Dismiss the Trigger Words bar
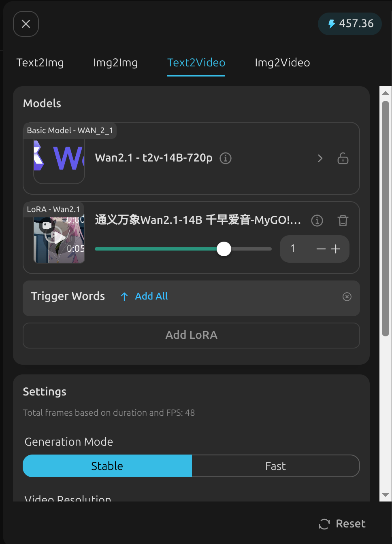This screenshot has height=544, width=392. tap(347, 297)
